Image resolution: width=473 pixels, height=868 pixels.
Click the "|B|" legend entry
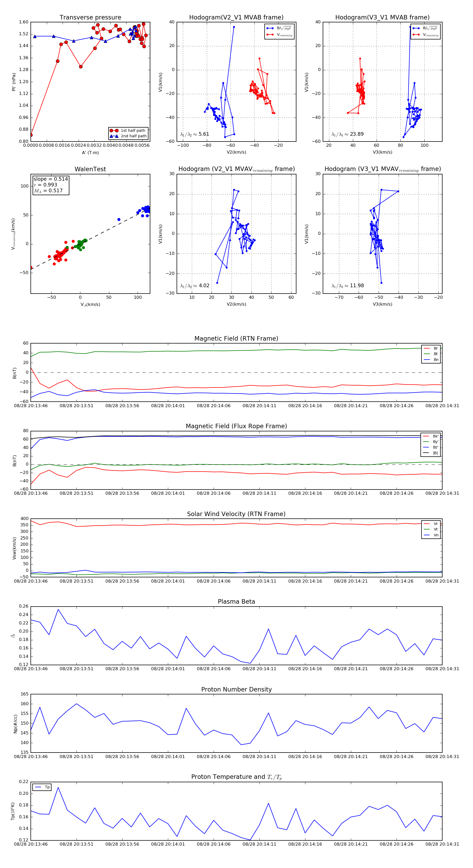(431, 453)
